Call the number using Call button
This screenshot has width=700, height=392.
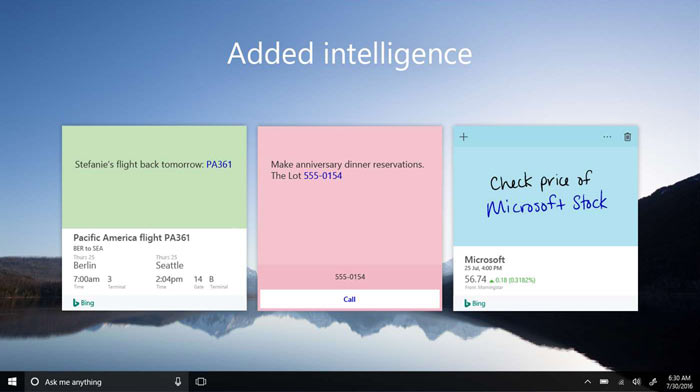pos(350,299)
